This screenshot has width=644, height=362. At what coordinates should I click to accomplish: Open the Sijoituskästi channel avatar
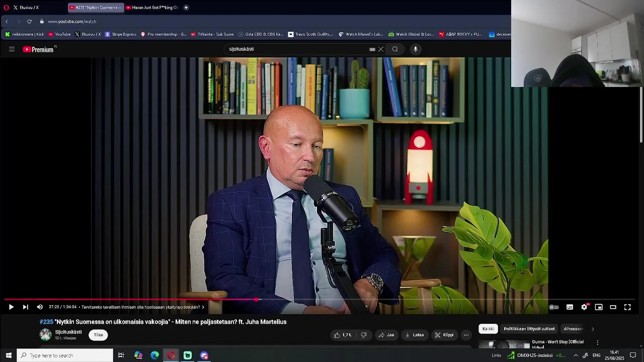click(46, 335)
